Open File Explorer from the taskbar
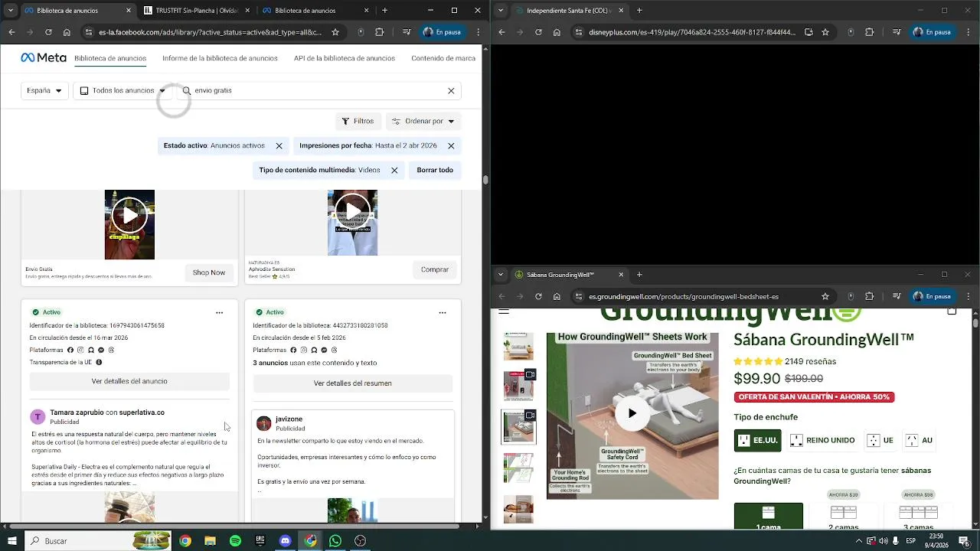 (210, 541)
